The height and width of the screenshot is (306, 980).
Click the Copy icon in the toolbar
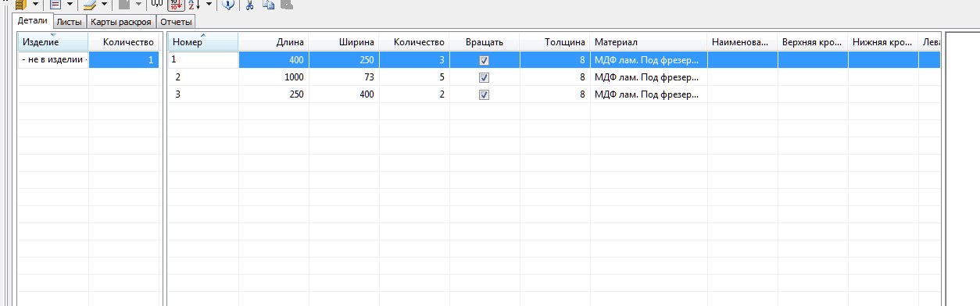pos(268,4)
